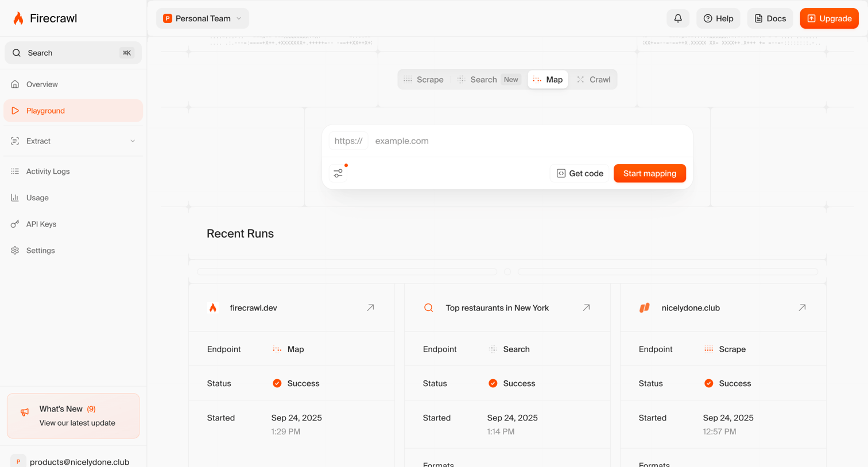Click the Overview home icon

pyautogui.click(x=15, y=84)
